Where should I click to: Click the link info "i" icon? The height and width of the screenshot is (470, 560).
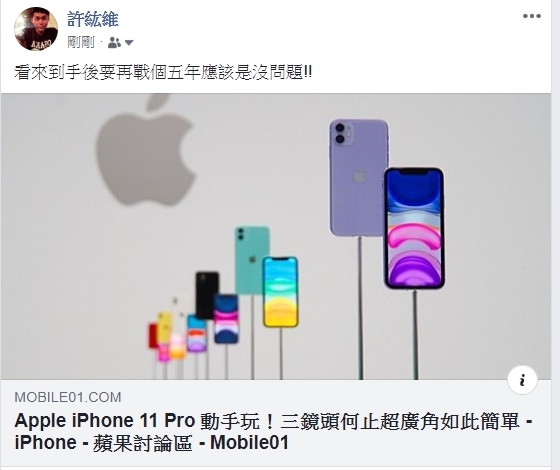522,380
